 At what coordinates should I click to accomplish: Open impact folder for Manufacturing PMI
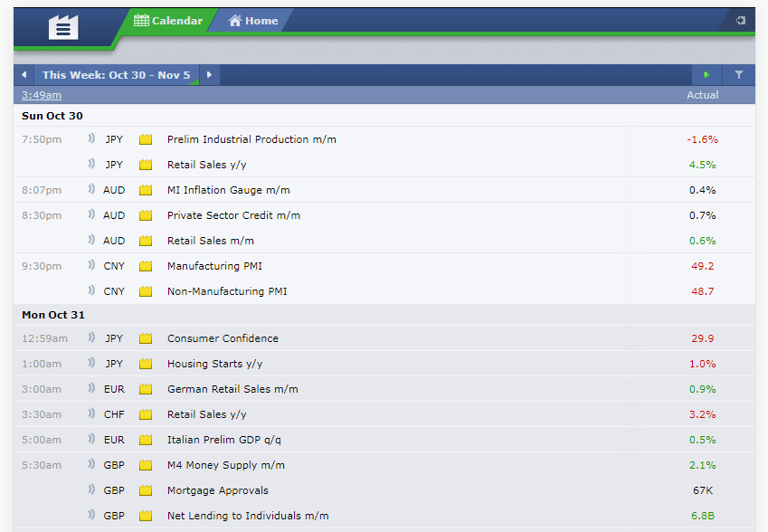click(146, 267)
